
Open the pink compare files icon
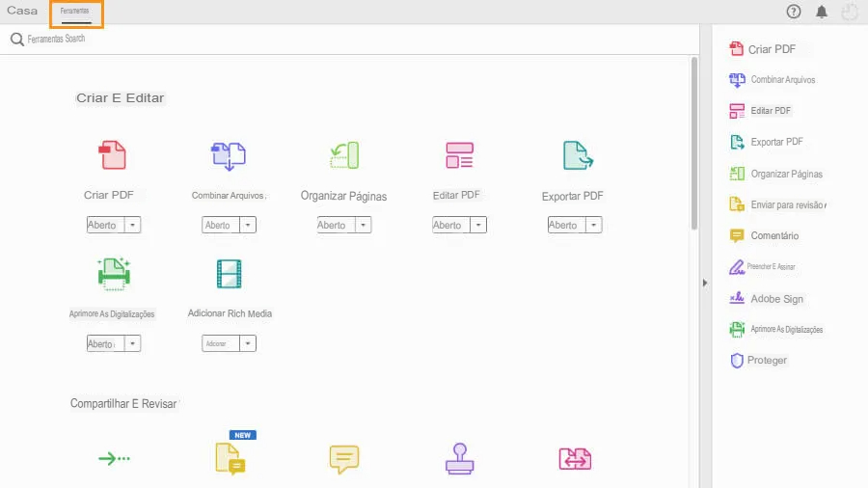coord(575,459)
